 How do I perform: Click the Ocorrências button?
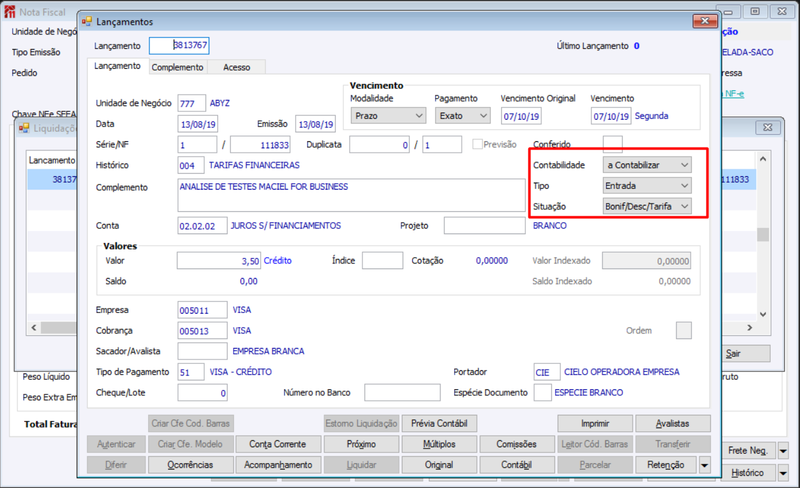(x=190, y=465)
